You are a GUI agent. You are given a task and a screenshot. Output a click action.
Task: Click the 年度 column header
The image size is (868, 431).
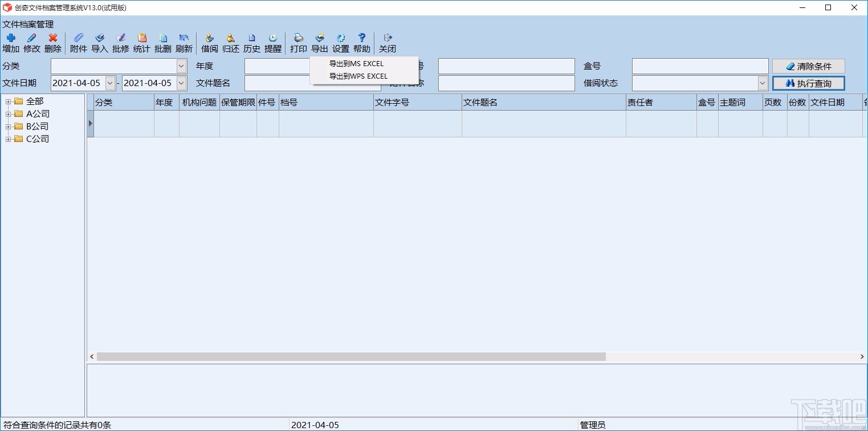click(x=166, y=103)
